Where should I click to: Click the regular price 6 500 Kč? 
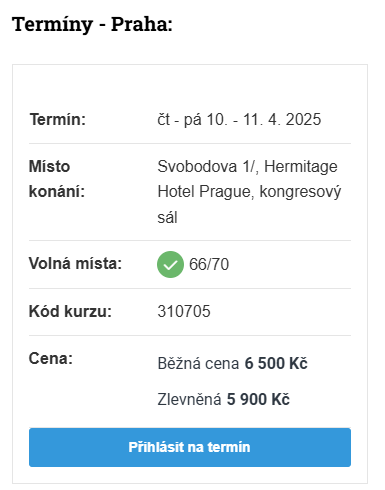(x=276, y=363)
